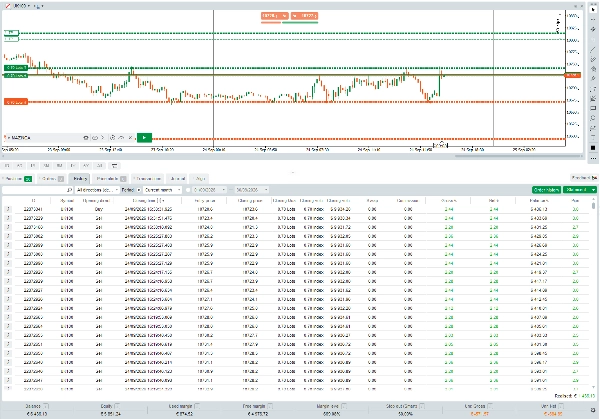
Task: Toggle the Stop out checkbox
Action: click(x=422, y=406)
